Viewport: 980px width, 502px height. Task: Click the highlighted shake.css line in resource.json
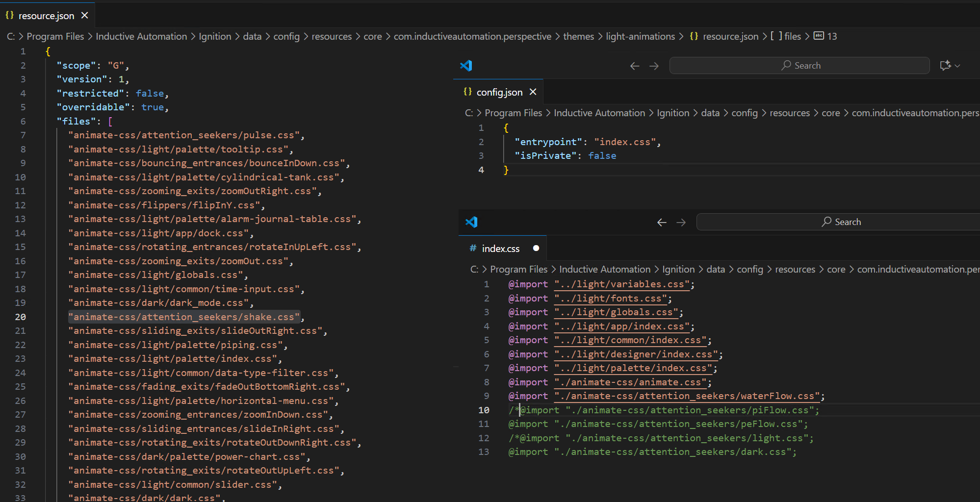click(x=184, y=317)
